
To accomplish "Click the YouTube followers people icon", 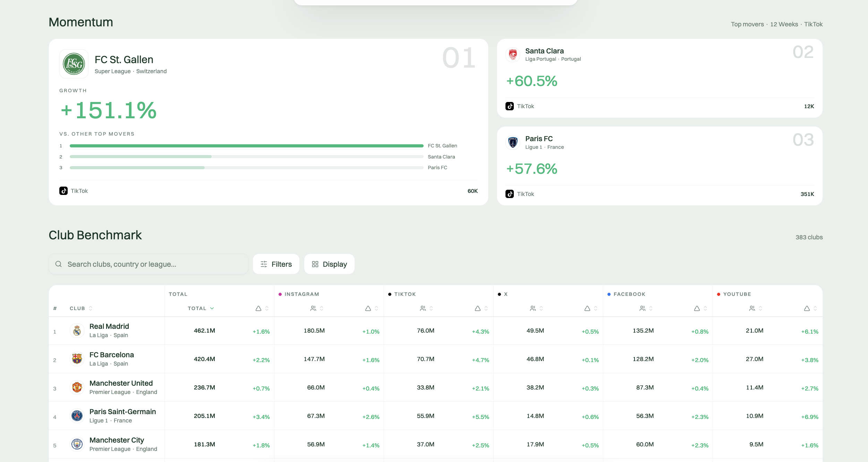I will pos(752,308).
